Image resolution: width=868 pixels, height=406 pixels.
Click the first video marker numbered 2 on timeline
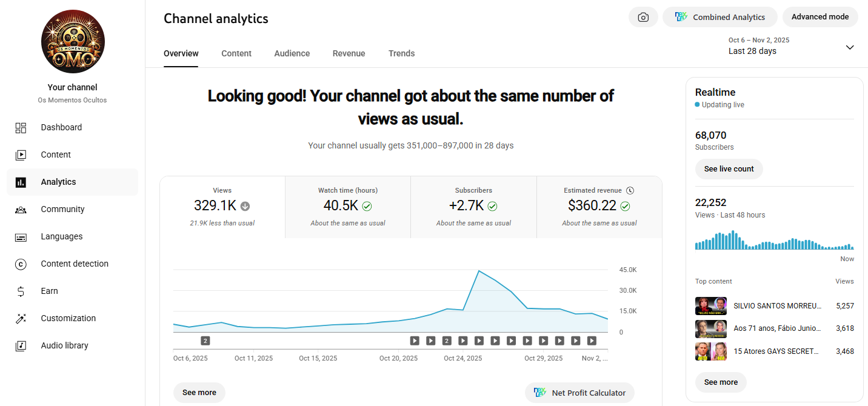click(205, 341)
